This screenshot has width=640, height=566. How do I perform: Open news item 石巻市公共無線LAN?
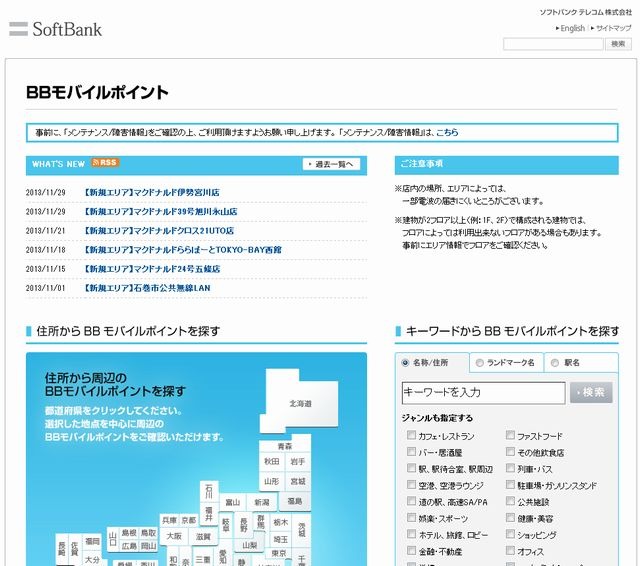point(147,288)
